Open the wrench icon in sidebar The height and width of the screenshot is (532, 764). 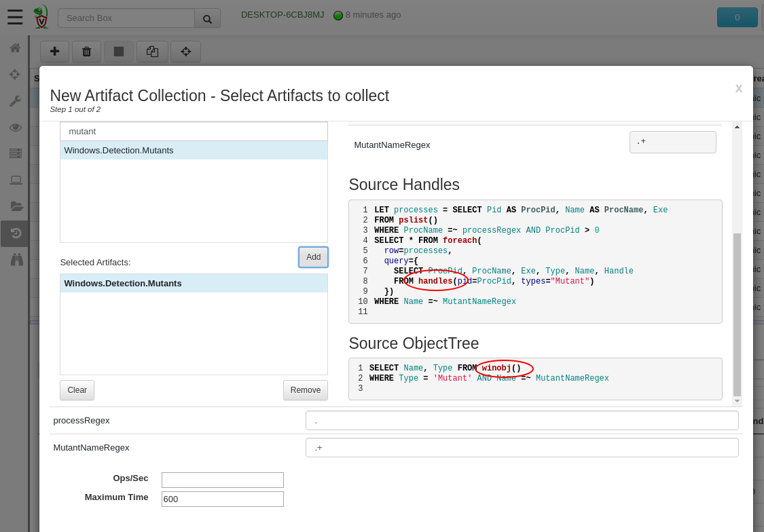15,101
